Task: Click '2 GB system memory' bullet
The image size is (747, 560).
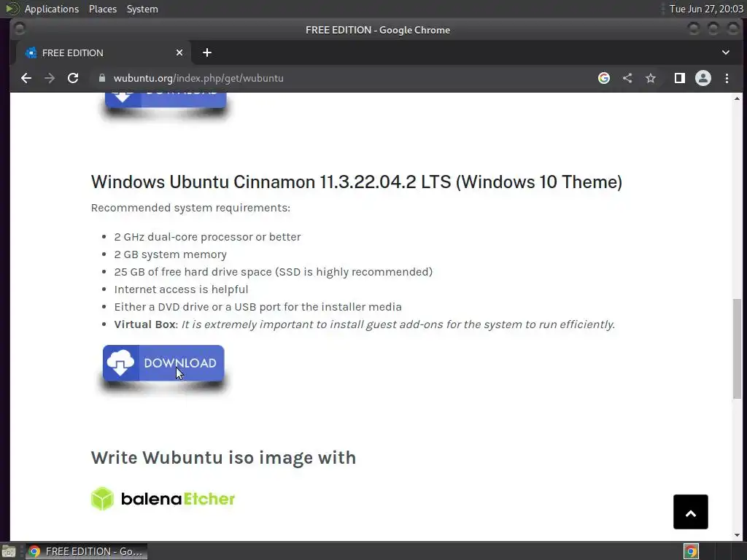Action: pyautogui.click(x=170, y=254)
